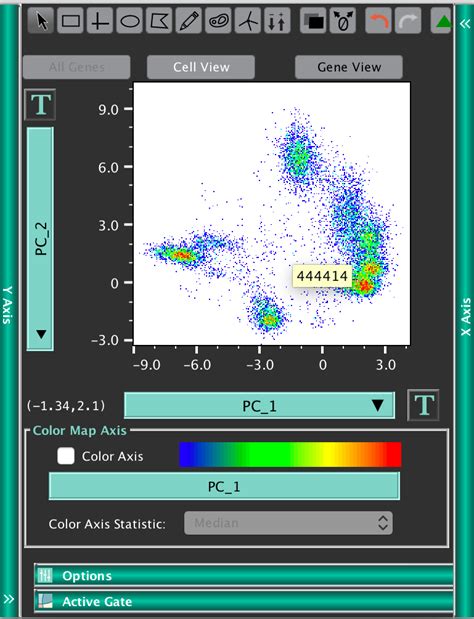Click the green triangle icon
The image size is (474, 619).
point(442,21)
